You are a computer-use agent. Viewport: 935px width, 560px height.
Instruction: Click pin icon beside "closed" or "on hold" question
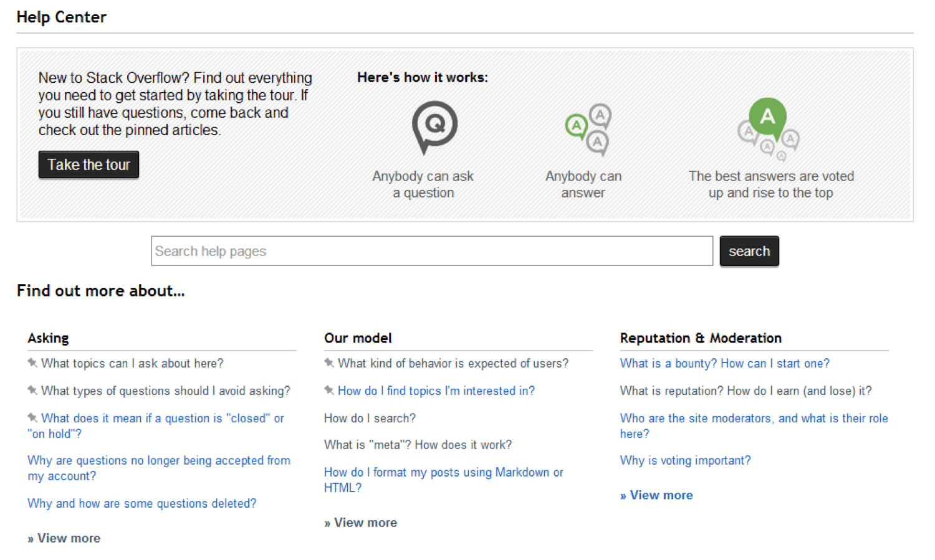(32, 417)
